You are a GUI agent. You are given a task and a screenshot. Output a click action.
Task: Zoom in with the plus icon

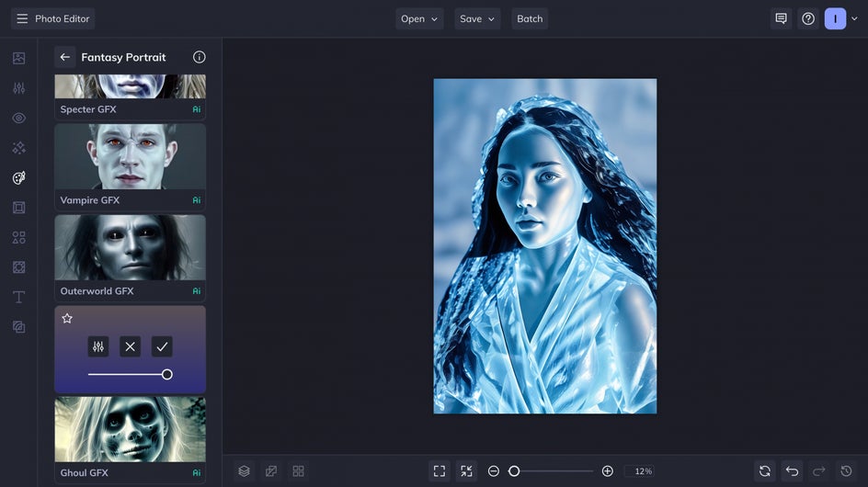point(607,471)
